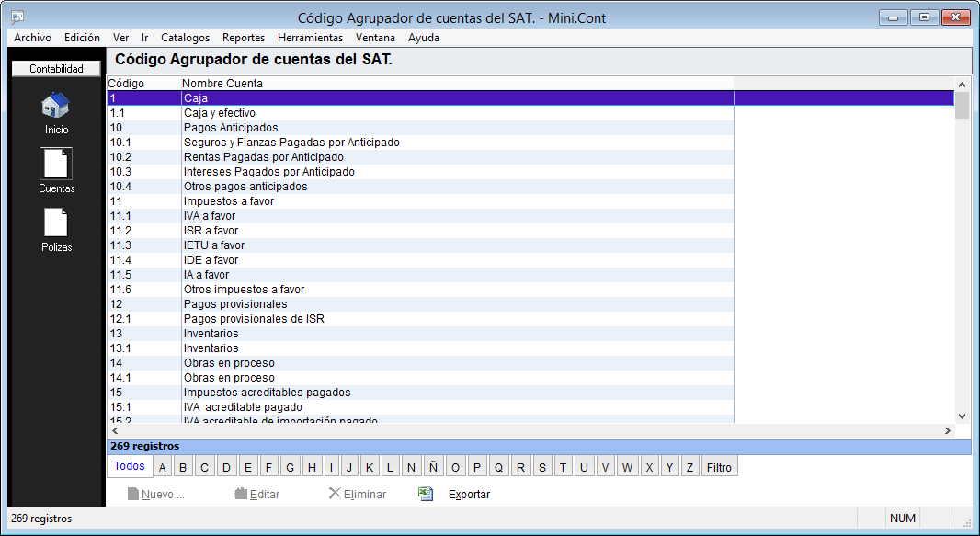The image size is (980, 536).
Task: Open the Inicio home icon
Action: (x=56, y=105)
